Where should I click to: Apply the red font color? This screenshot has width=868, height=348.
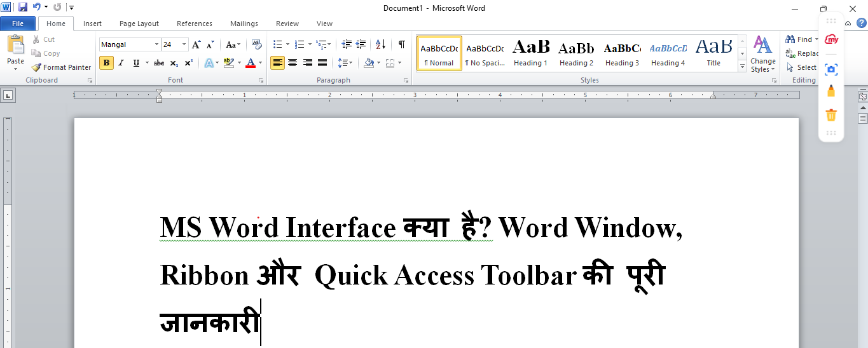coord(251,63)
